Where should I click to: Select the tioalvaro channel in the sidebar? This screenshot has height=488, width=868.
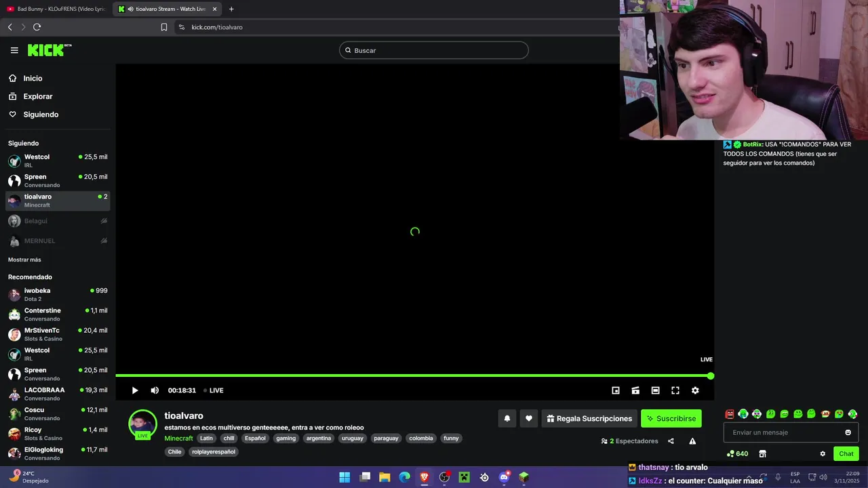click(58, 201)
